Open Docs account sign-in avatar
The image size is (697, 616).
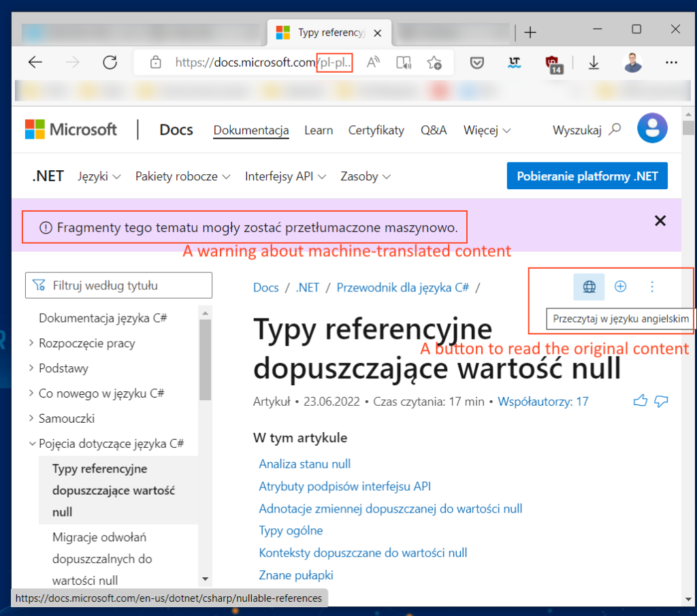(652, 128)
